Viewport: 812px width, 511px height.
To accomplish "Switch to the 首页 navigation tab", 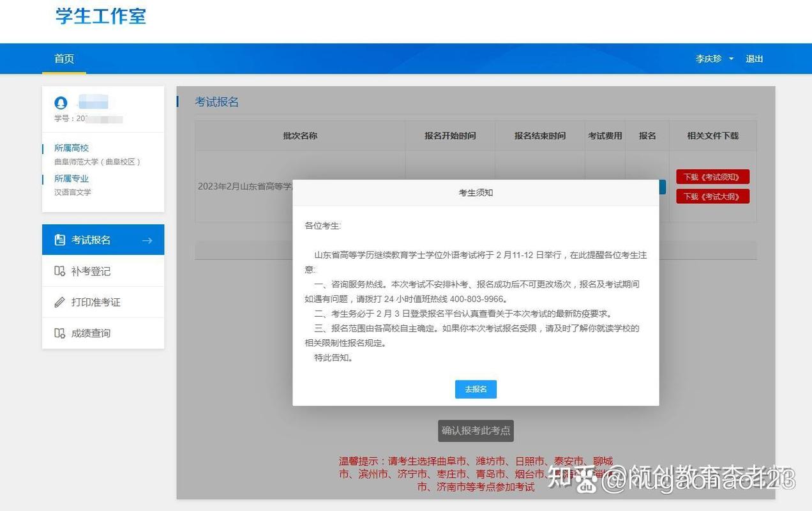I will 63,58.
